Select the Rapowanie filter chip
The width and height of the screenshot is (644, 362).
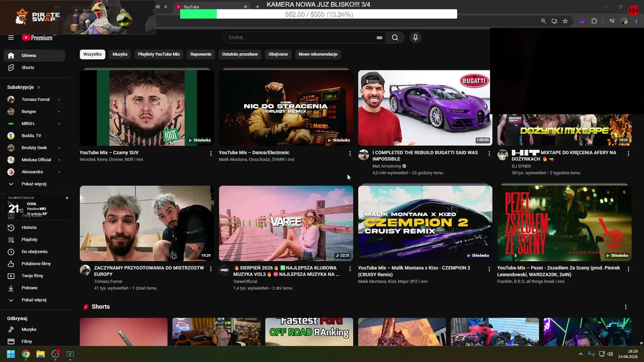tap(201, 54)
